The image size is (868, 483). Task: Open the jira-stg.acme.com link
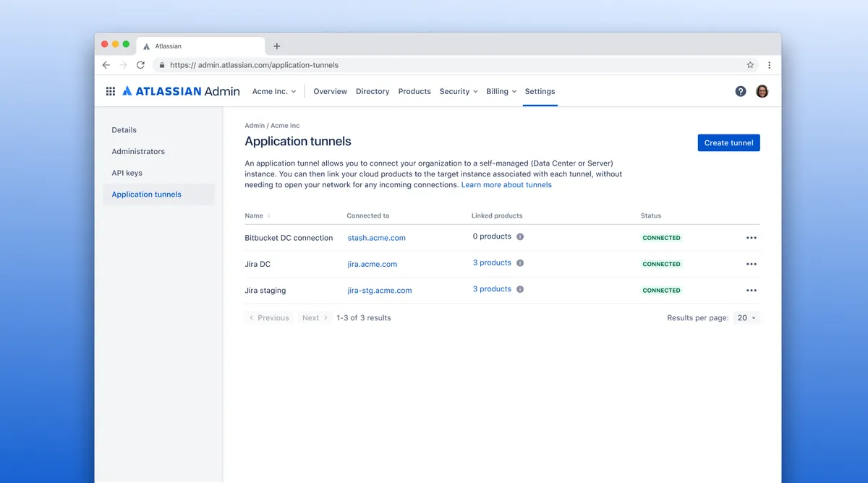tap(380, 290)
